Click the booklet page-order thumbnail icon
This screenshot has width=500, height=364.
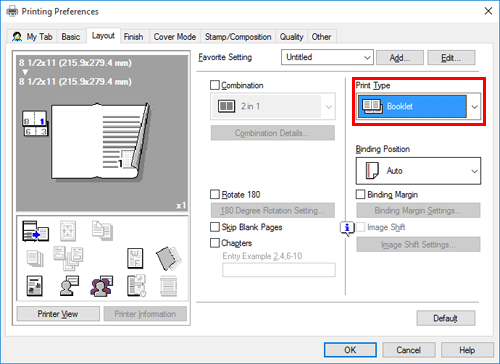pos(35,123)
